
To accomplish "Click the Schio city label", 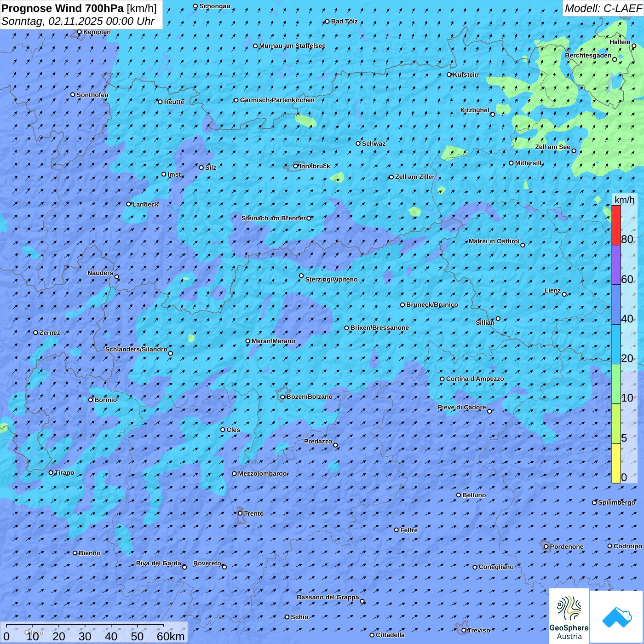I will (299, 617).
